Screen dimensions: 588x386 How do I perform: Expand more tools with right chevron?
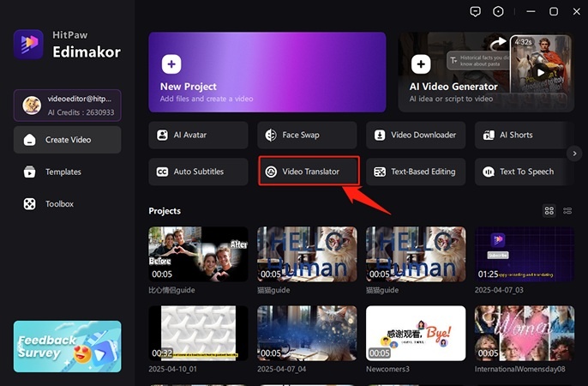pyautogui.click(x=574, y=154)
